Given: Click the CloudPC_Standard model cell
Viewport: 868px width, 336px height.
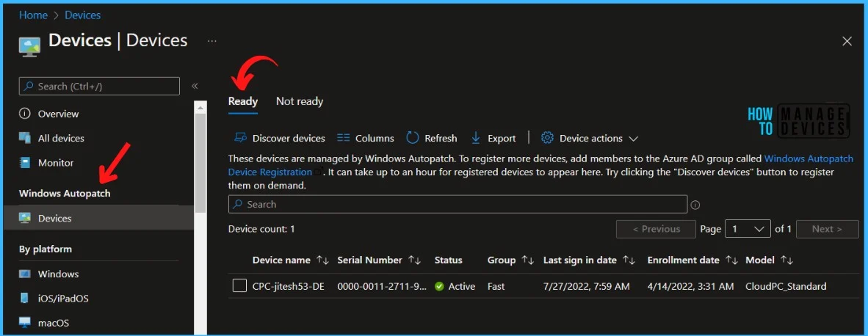Looking at the screenshot, I should pyautogui.click(x=786, y=286).
